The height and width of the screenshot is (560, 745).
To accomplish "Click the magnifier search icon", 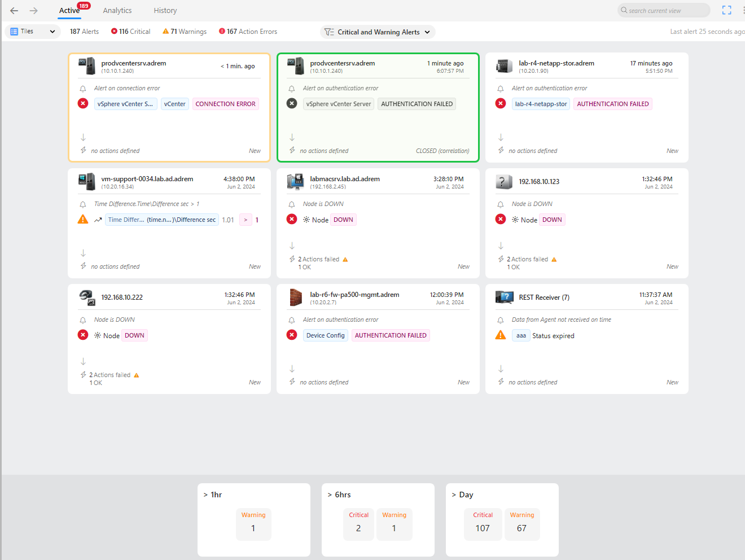I will coord(624,10).
